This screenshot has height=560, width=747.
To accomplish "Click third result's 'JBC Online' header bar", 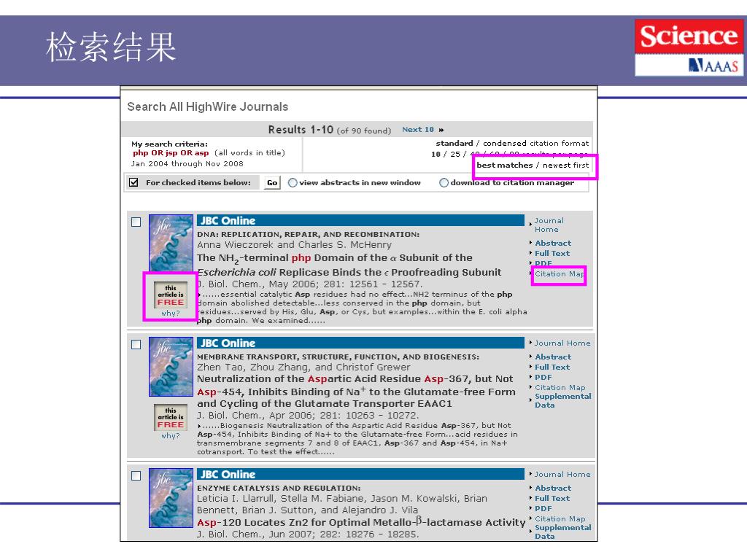I will click(x=360, y=474).
